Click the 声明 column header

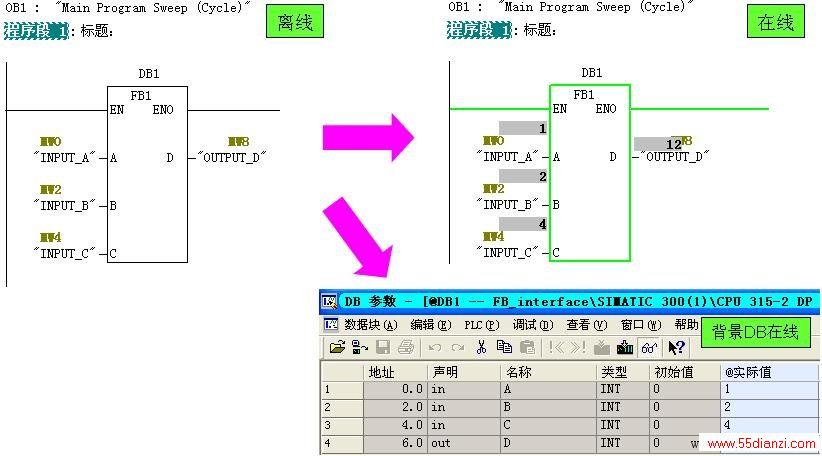click(x=464, y=372)
